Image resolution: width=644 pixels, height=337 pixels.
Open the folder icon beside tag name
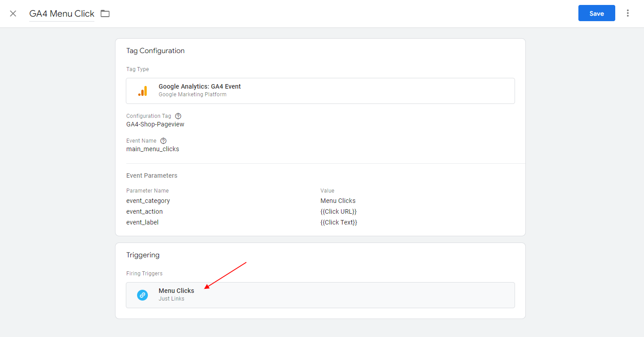[105, 13]
